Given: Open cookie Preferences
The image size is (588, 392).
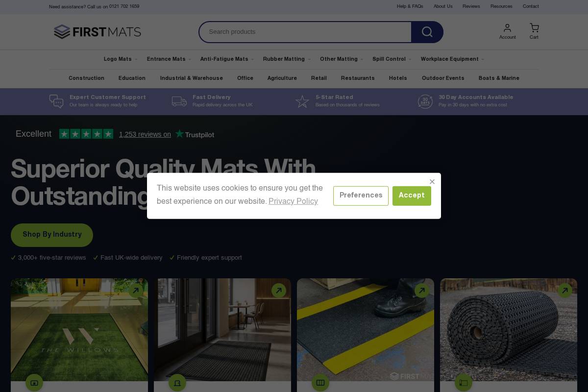Looking at the screenshot, I should point(361,196).
